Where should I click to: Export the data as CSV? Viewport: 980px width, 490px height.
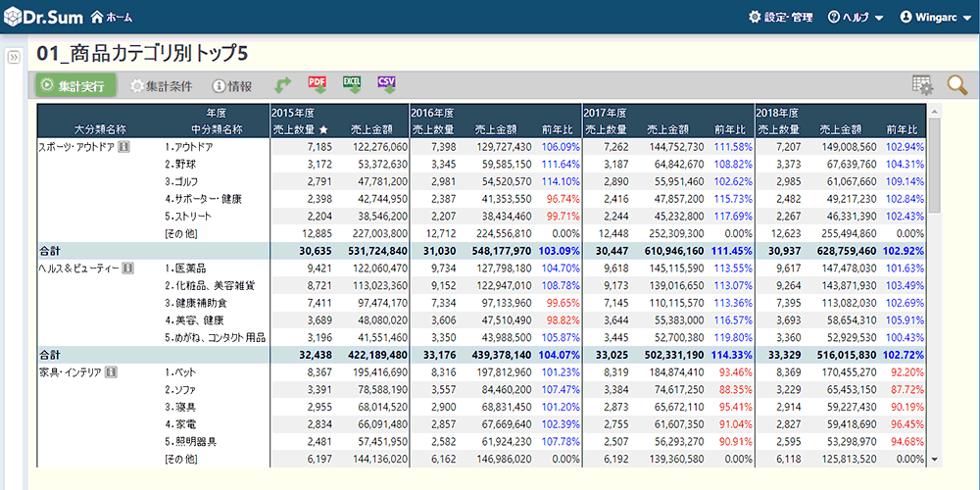[x=386, y=86]
